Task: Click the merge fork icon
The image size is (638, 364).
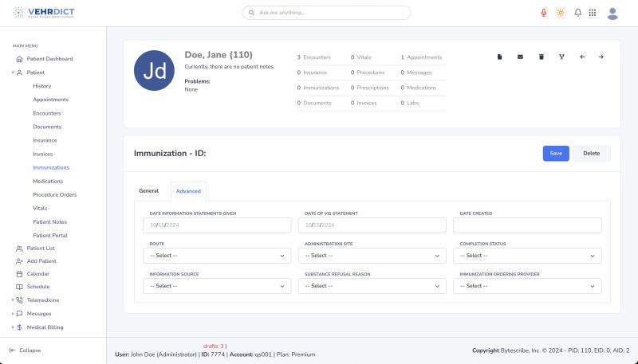Action: (561, 57)
